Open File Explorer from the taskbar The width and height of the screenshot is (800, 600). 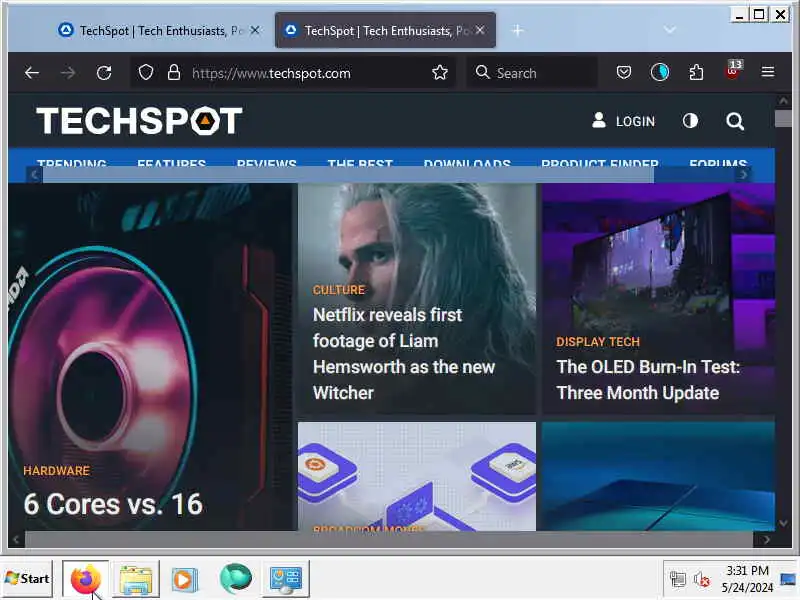136,579
